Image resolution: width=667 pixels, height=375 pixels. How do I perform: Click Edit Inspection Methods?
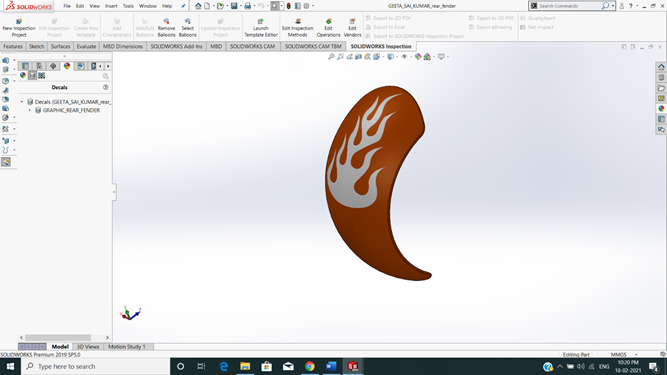(x=297, y=28)
